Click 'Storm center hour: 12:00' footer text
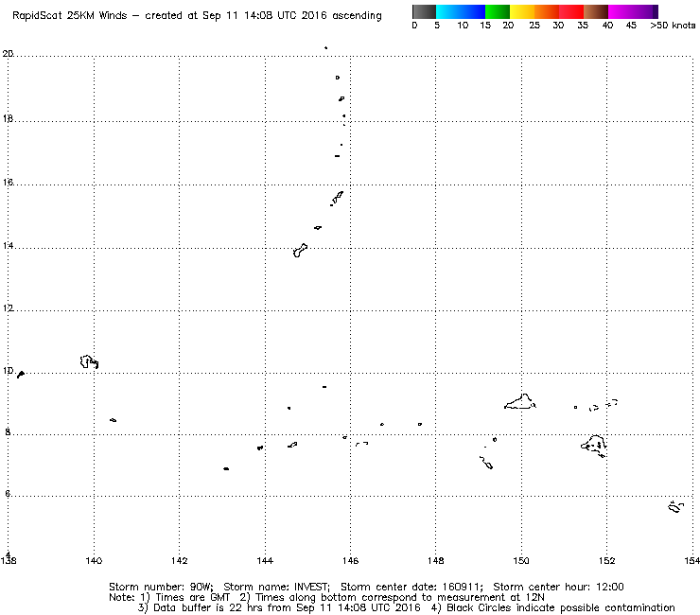Screen dimensions: 700x615 (558, 587)
